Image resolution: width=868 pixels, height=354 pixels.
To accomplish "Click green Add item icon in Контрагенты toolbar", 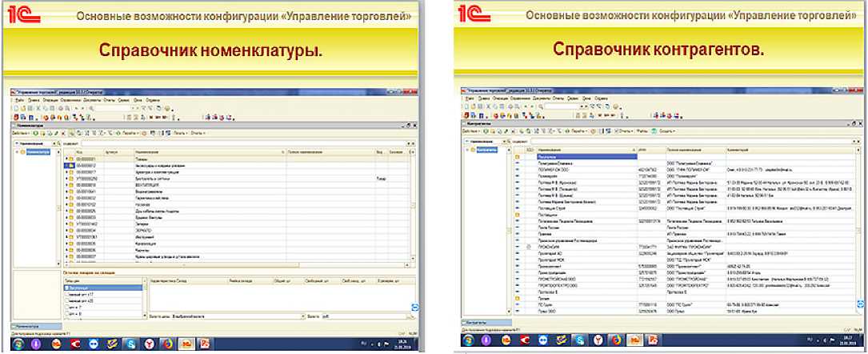I will [x=486, y=131].
